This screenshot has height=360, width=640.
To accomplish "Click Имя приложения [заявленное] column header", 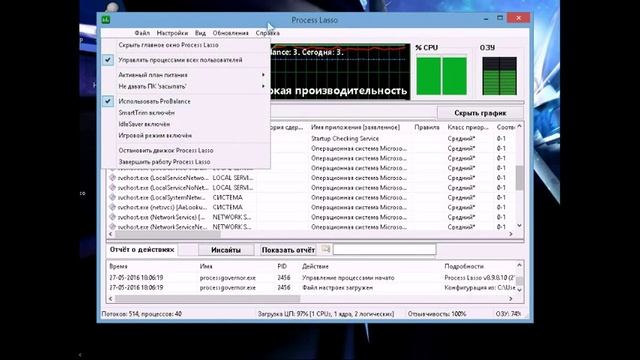I will [356, 127].
